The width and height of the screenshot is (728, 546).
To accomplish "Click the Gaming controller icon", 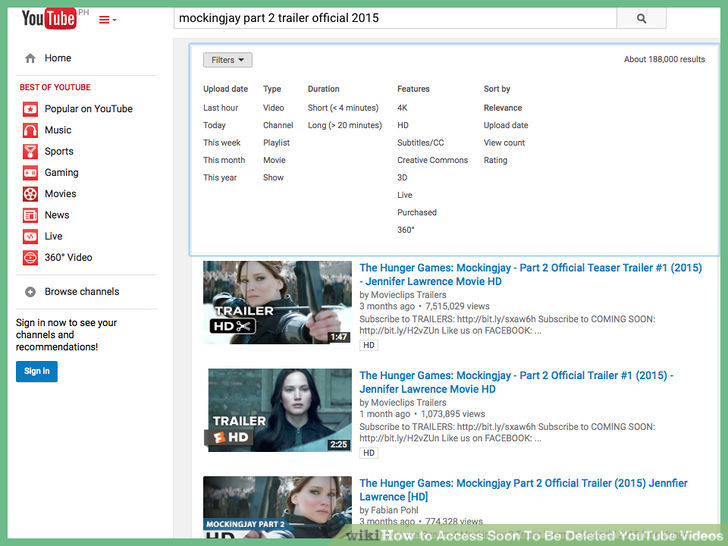I will [30, 173].
